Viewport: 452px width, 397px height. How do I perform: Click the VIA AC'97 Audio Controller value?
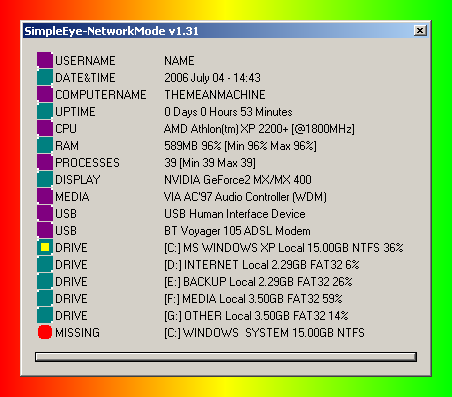coord(245,197)
